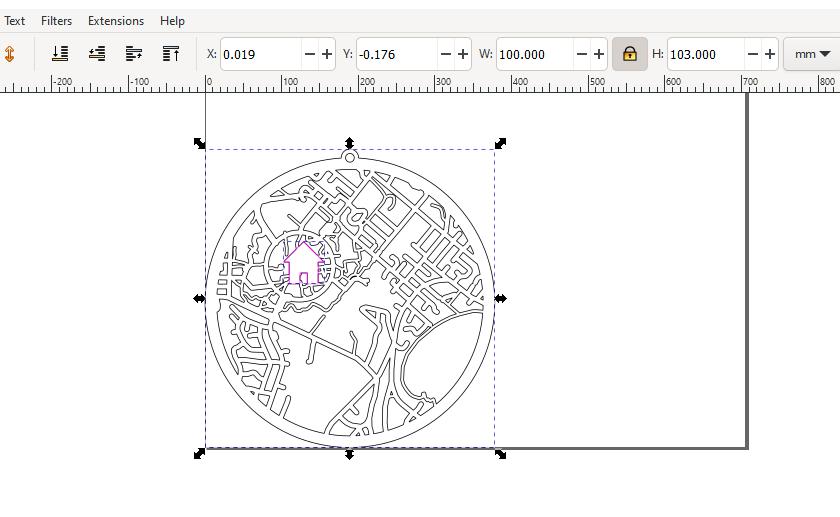Lower selection to bottom icon
This screenshot has width=840, height=517.
pos(59,54)
